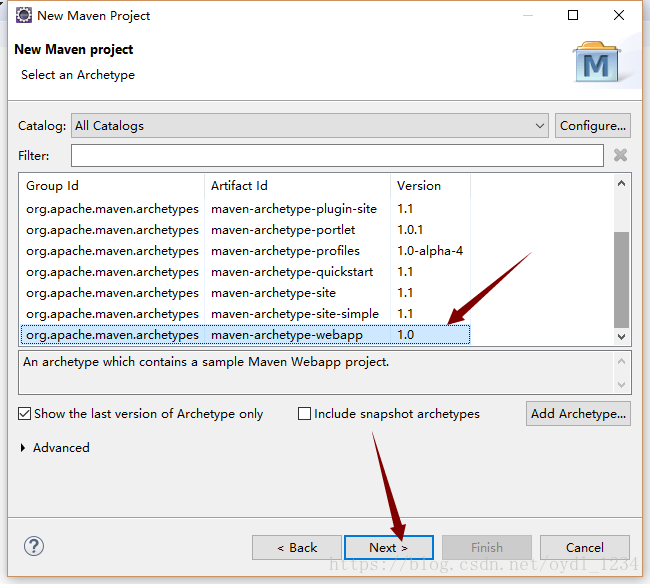Viewport: 650px width, 584px height.
Task: Click description box scroll up arrow
Action: pyautogui.click(x=621, y=361)
